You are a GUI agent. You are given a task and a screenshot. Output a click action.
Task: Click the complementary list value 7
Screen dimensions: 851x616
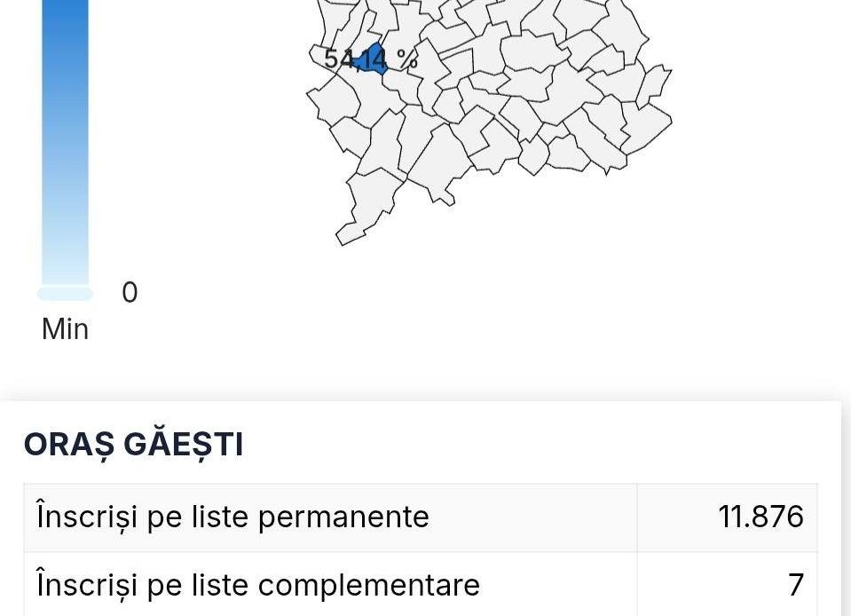795,585
